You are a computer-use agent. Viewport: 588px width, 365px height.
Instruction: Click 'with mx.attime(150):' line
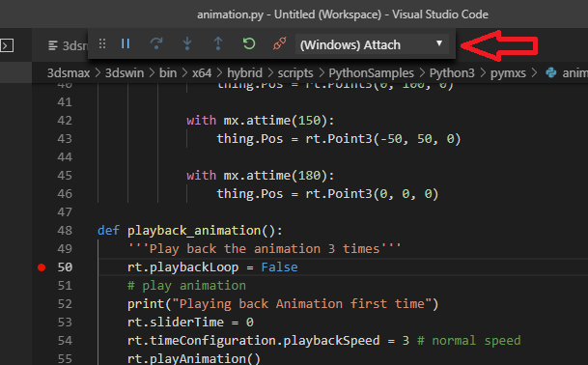coord(261,120)
